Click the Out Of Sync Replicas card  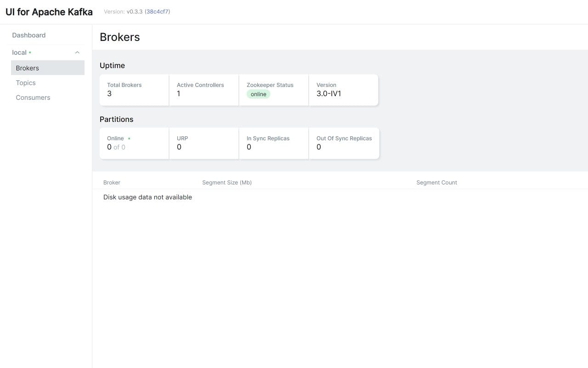coord(343,143)
